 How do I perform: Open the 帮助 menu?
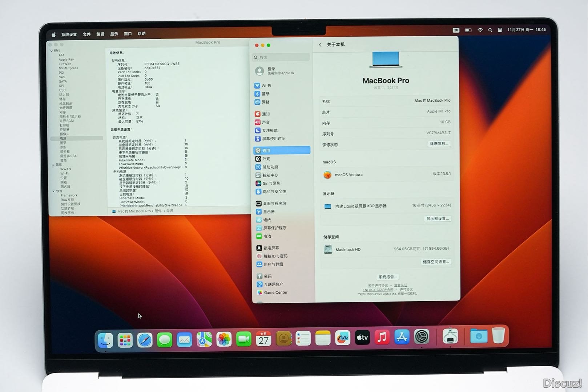(x=142, y=33)
